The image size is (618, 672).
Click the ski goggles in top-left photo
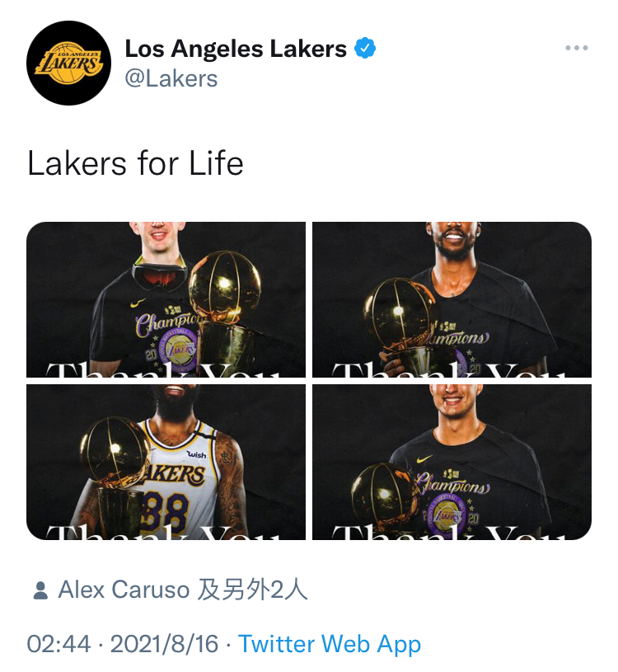[160, 276]
